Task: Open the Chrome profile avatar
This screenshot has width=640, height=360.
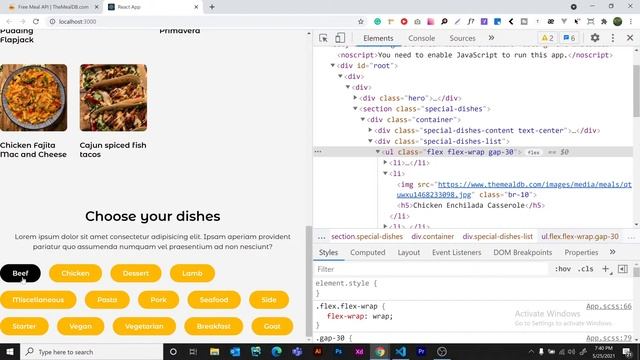Action: tap(618, 21)
